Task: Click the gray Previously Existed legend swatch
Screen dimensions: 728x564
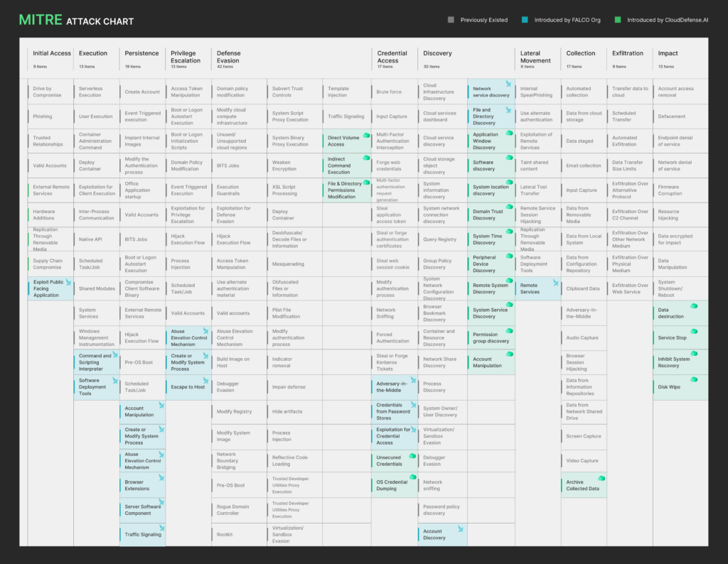Action: [x=451, y=20]
